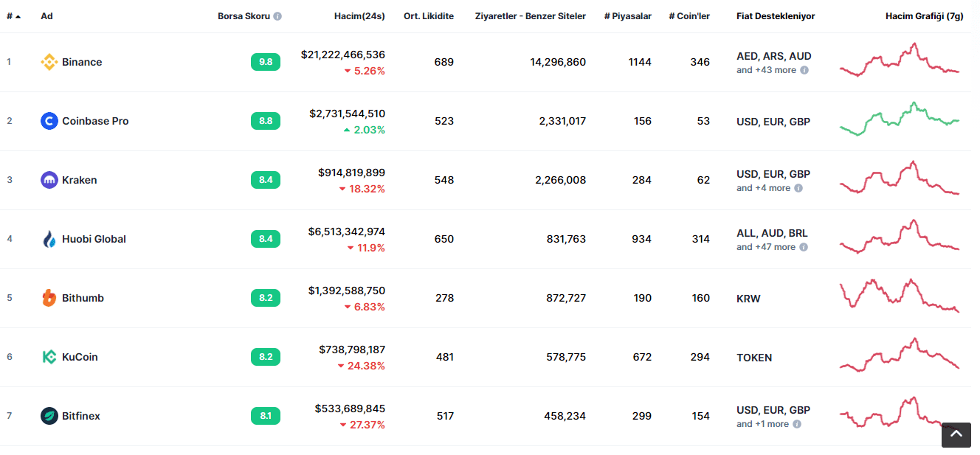Click KuCoin's 7-day volume chart
The width and height of the screenshot is (980, 455).
pyautogui.click(x=900, y=355)
